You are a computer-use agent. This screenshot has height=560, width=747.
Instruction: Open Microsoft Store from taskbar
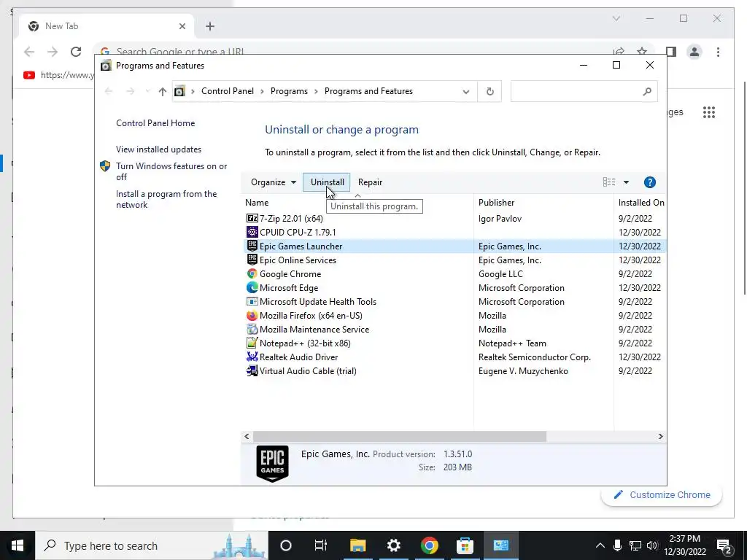465,545
